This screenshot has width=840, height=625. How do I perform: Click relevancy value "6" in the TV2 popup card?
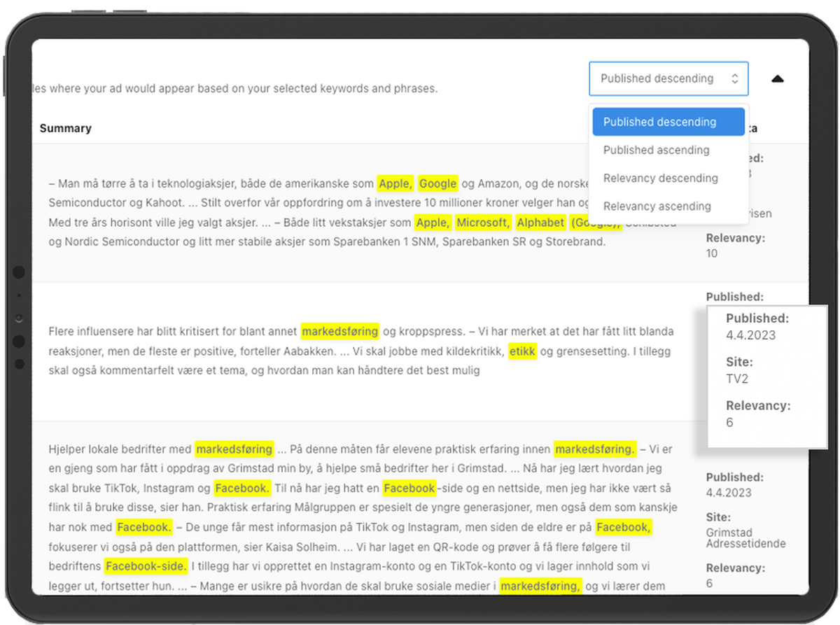pos(730,423)
